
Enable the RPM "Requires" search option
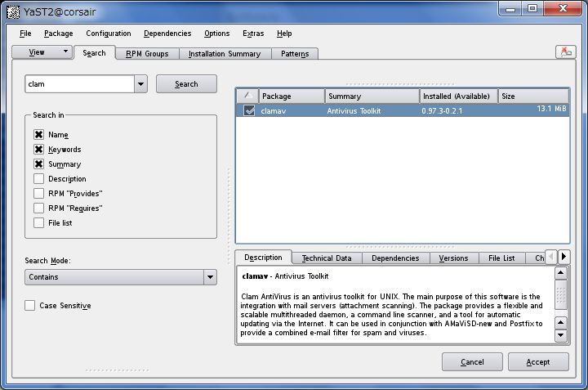pyautogui.click(x=38, y=208)
